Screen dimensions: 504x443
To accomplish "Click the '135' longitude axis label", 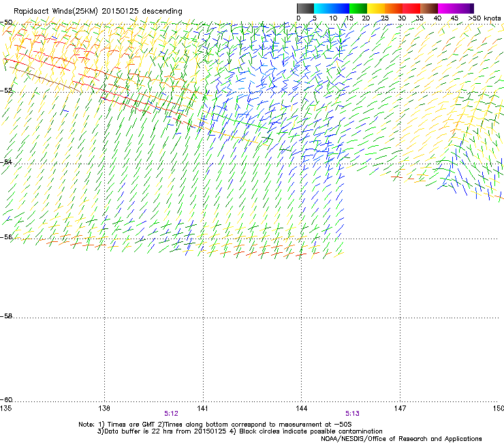I will pyautogui.click(x=5, y=408).
